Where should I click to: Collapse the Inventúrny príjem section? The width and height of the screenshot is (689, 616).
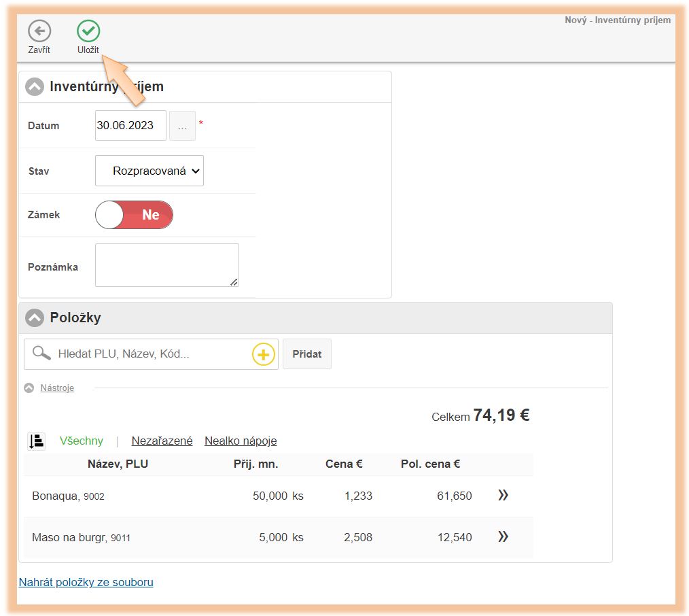[35, 87]
